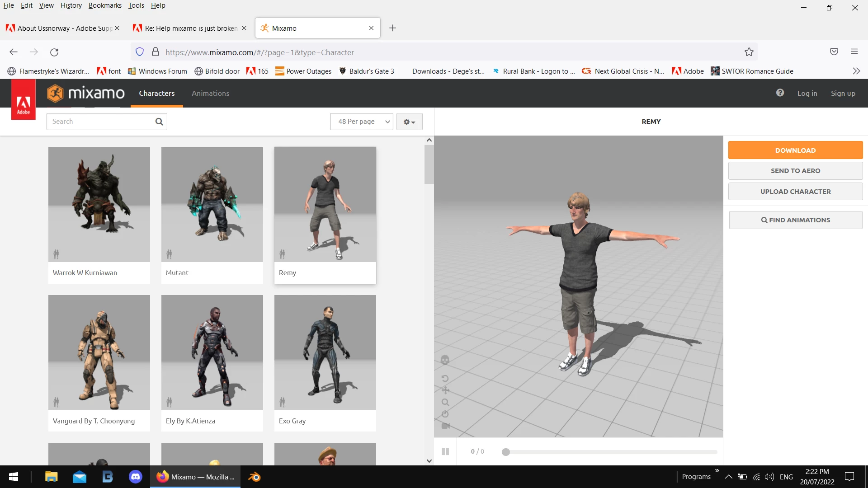
Task: Toggle the skeleton view skull icon
Action: pyautogui.click(x=445, y=360)
